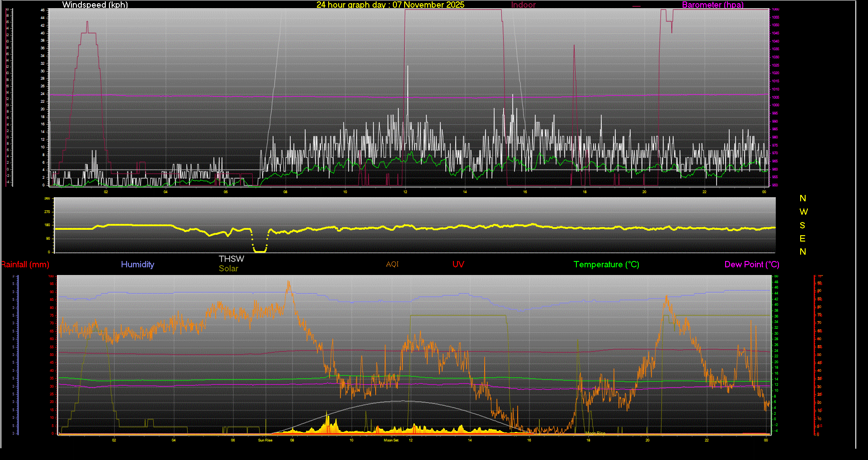Select the THSW legend label
The width and height of the screenshot is (868, 460).
click(x=231, y=259)
